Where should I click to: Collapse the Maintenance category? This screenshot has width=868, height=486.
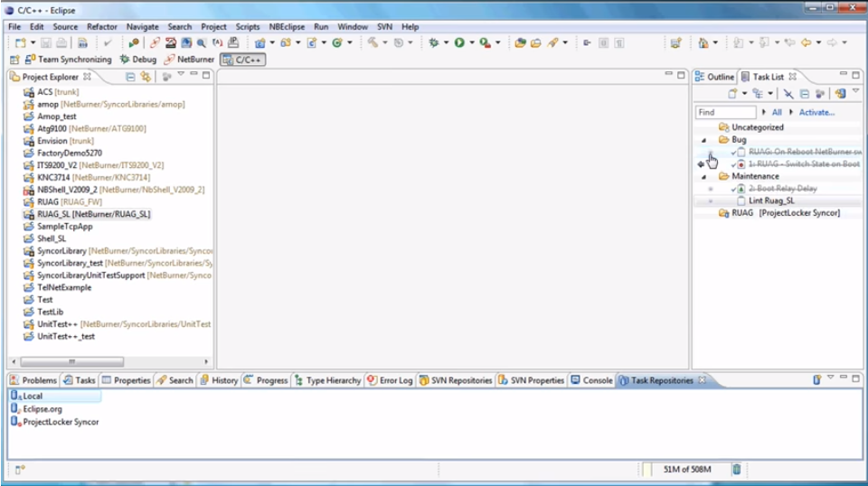click(703, 176)
